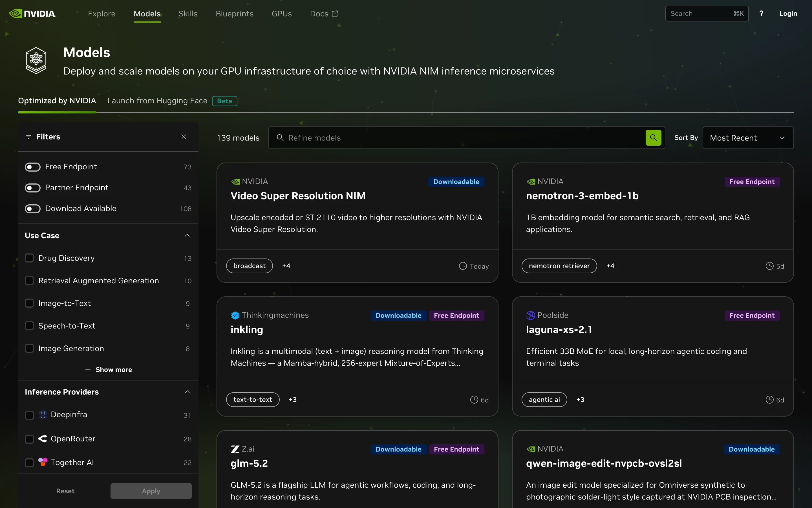Enable the Download Available switch

(x=32, y=209)
